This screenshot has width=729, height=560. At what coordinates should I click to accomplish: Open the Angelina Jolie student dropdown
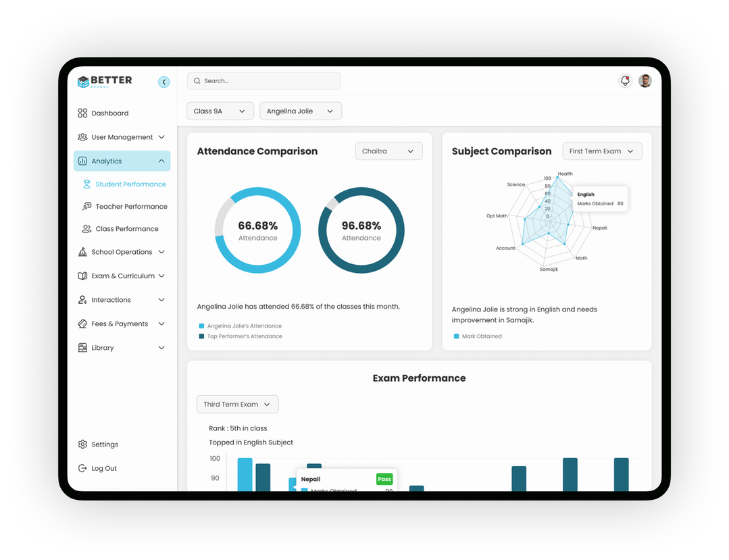pos(300,111)
